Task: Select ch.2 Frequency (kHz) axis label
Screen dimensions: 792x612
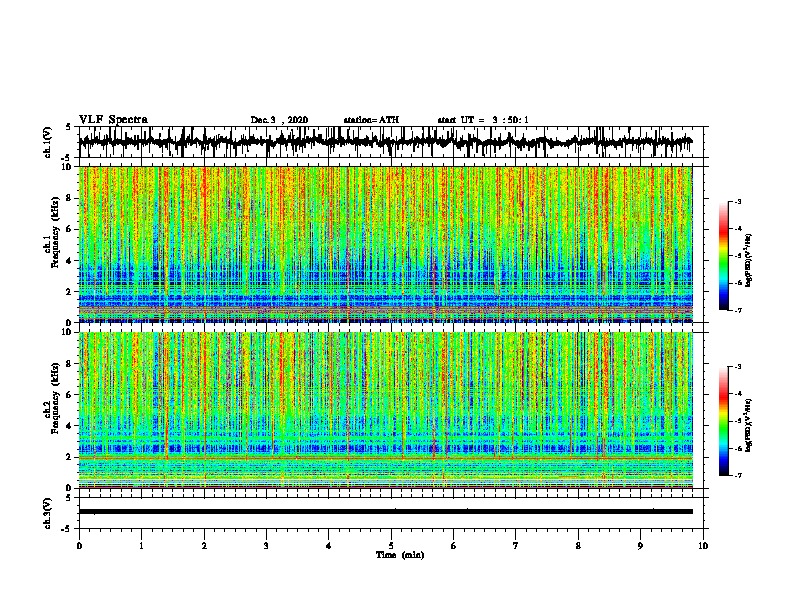Action: (x=52, y=398)
